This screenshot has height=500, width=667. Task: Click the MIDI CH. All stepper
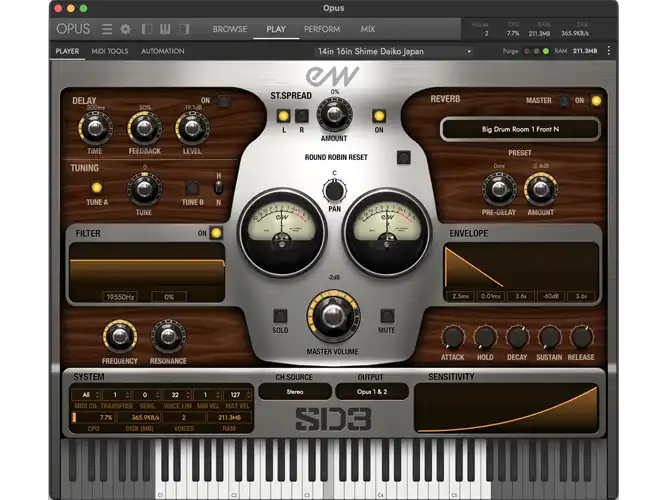(x=86, y=395)
